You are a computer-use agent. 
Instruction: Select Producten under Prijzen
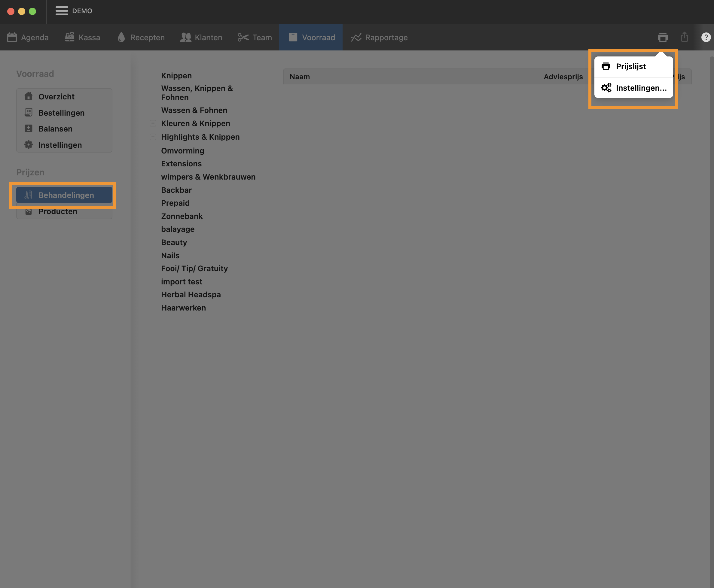click(58, 212)
